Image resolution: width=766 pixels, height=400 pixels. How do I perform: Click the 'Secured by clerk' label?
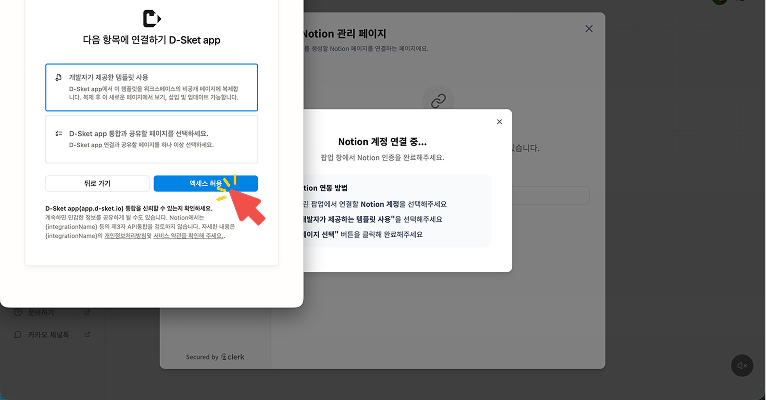coord(215,357)
